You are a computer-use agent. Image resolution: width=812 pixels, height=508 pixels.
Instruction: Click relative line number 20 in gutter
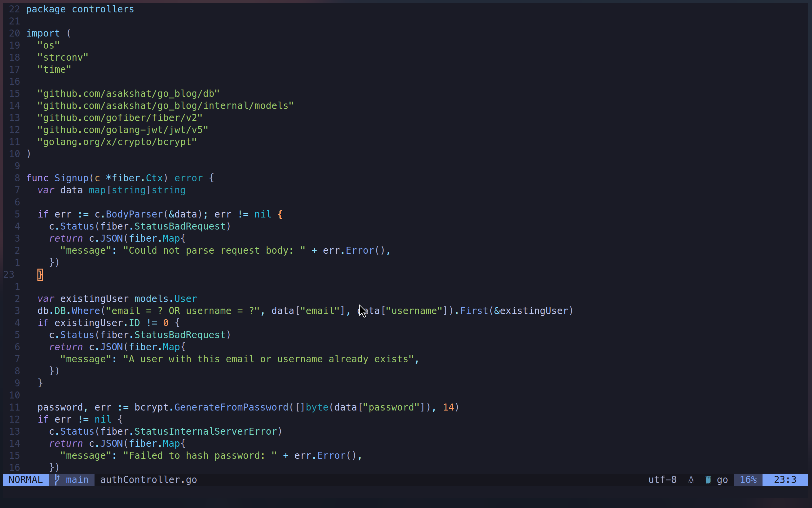[14, 33]
